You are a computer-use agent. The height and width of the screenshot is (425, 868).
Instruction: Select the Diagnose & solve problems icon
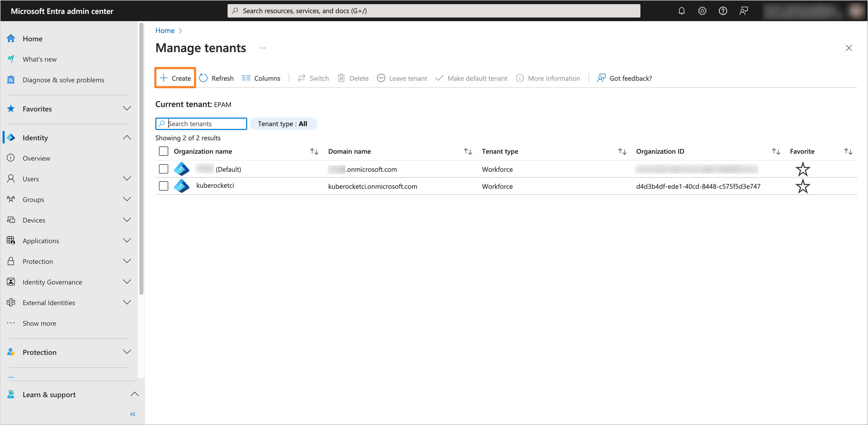pos(11,80)
